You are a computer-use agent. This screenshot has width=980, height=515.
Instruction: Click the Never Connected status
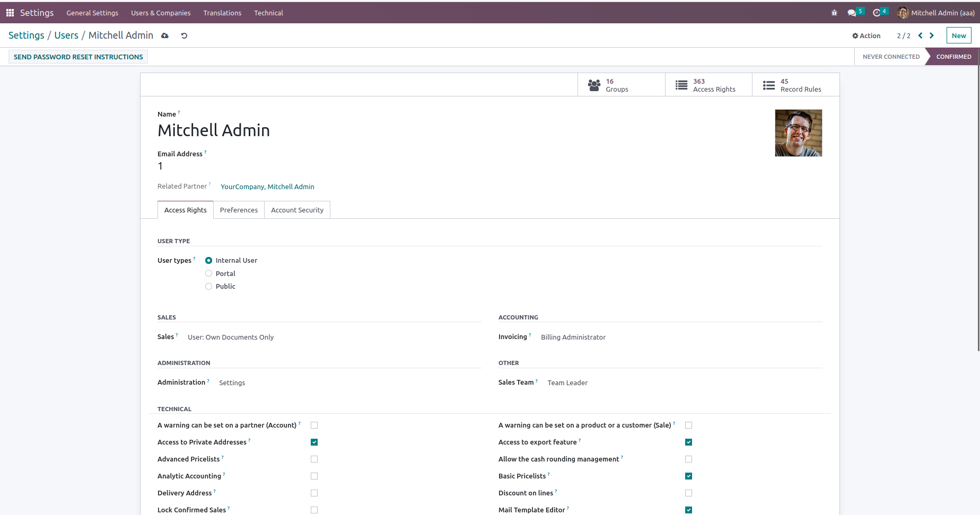coord(891,57)
